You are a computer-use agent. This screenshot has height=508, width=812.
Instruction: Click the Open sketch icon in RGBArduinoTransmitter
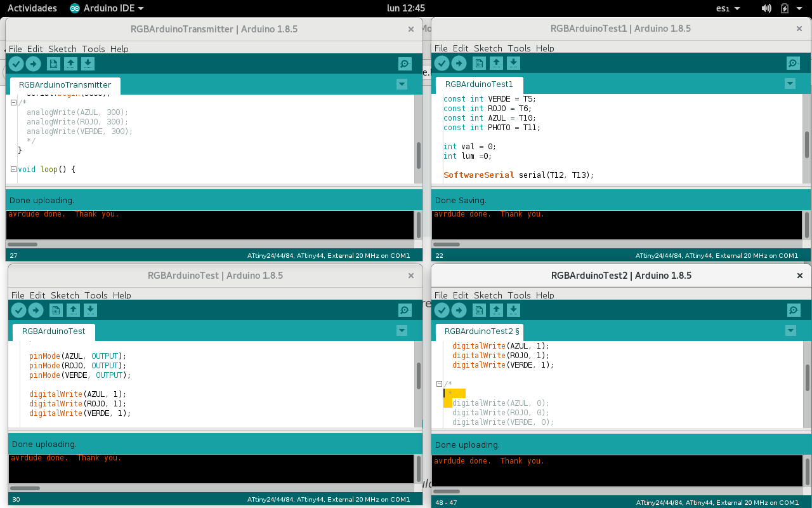click(70, 63)
